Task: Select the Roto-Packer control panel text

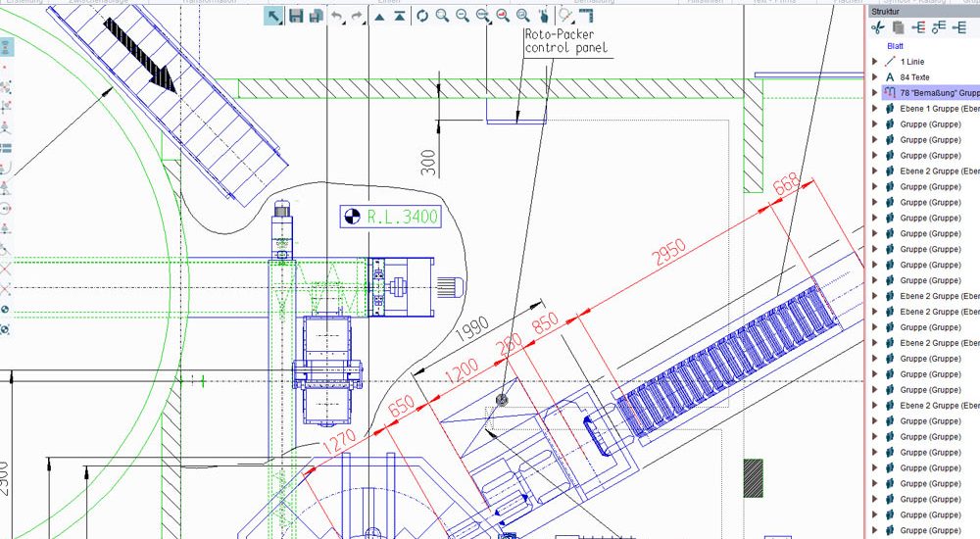Action: [565, 40]
